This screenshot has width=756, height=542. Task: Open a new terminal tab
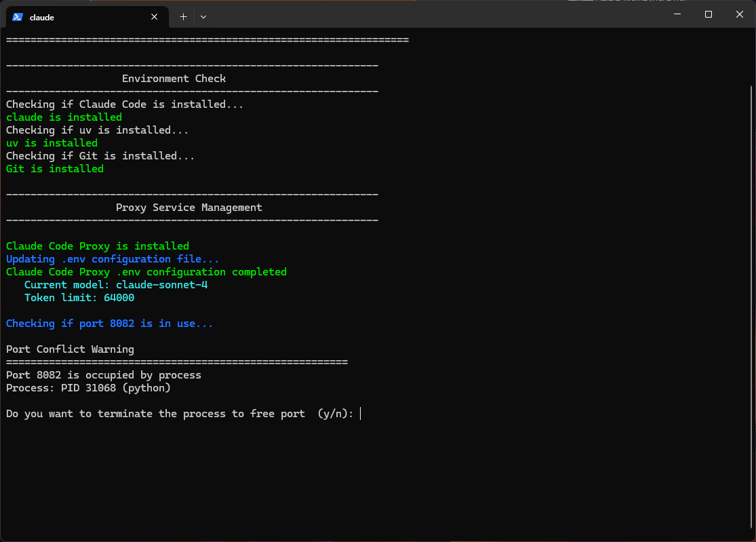coord(183,17)
